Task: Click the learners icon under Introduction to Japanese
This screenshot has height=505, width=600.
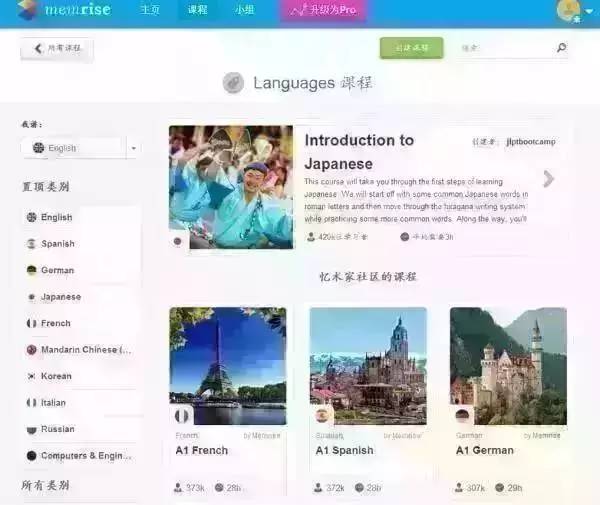Action: (x=311, y=237)
